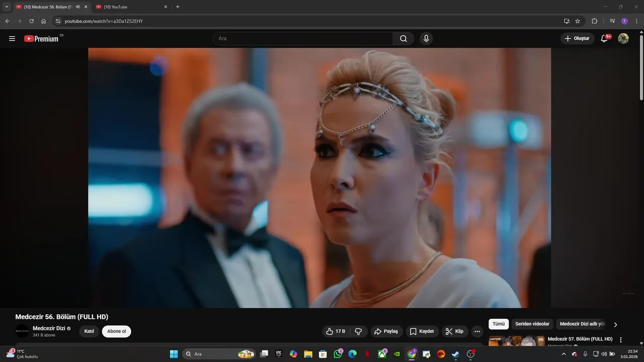Create a clip with Klip button

[x=455, y=331]
